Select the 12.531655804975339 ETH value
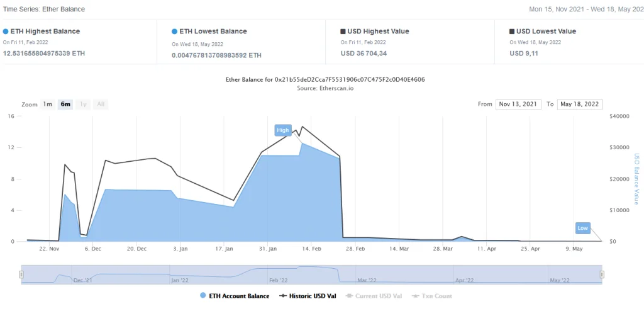This screenshot has height=311, width=644. point(44,54)
